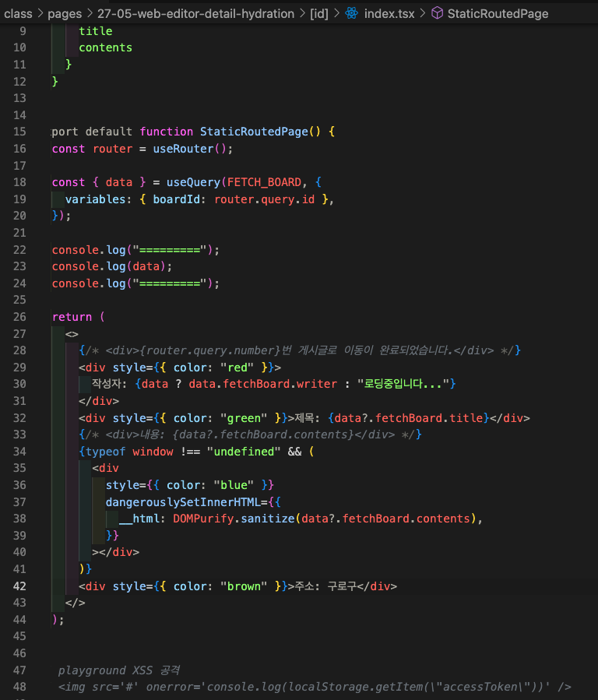Click the "undefined" string on line 34
598x700 pixels.
244,452
